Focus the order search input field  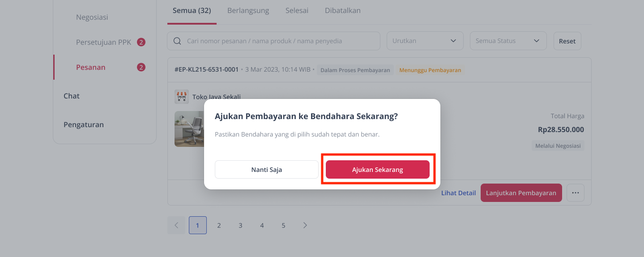point(273,41)
